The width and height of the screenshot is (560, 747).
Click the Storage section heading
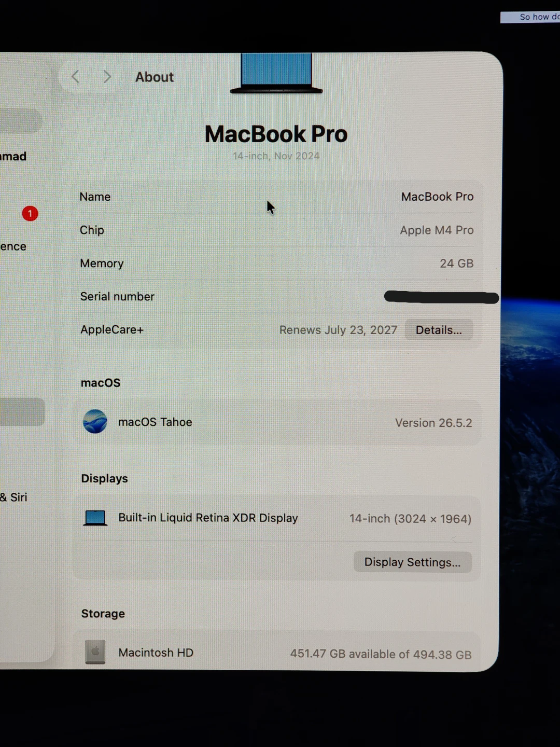[103, 614]
